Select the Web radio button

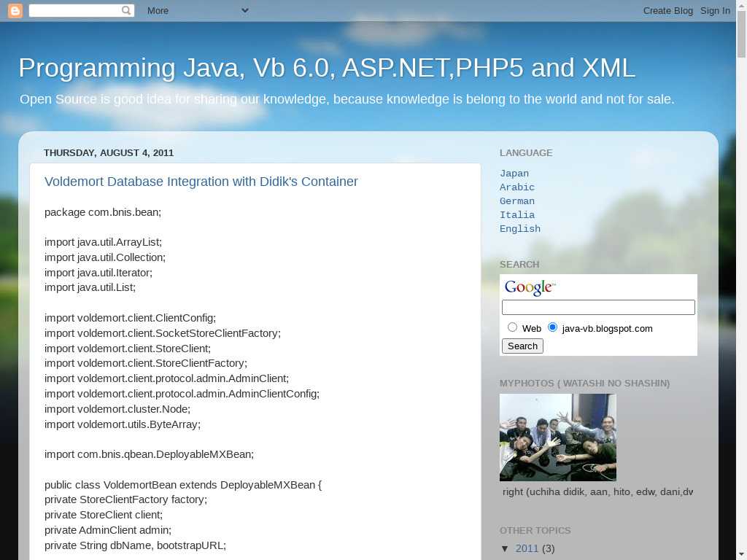click(x=512, y=327)
